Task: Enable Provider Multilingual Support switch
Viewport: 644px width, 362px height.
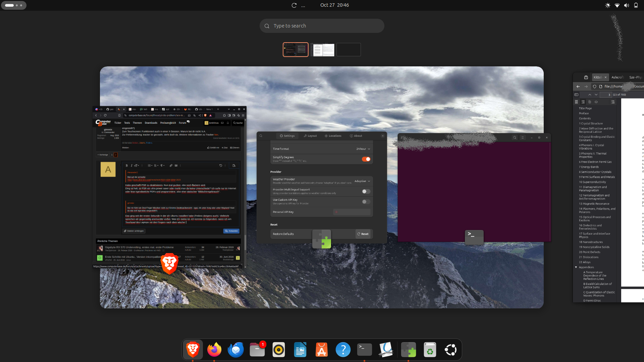Action: coord(366,191)
